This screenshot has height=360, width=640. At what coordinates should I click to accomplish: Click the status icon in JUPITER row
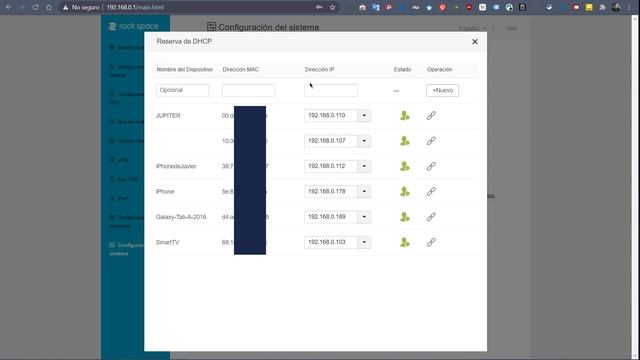click(404, 116)
